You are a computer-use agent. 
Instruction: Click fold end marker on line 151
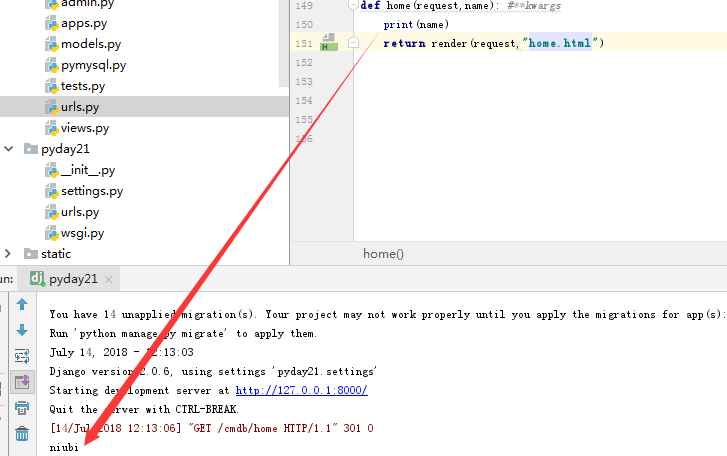(353, 43)
